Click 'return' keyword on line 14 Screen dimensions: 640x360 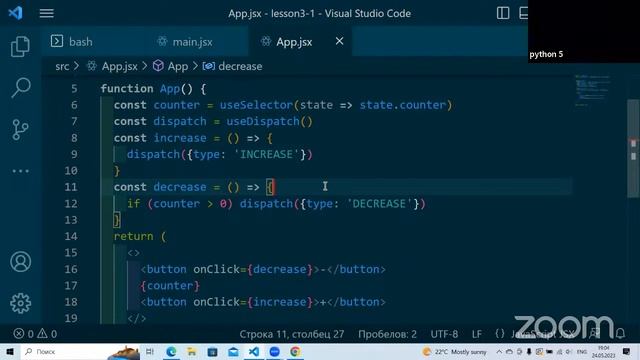(133, 236)
